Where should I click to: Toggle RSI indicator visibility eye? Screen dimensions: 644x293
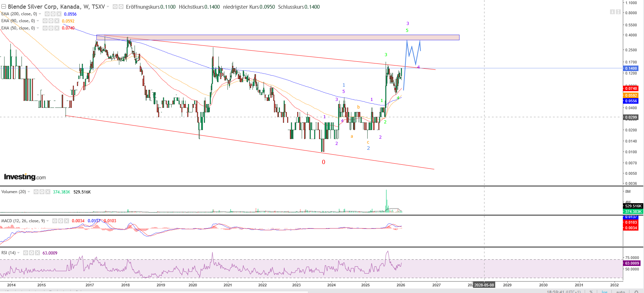(x=26, y=253)
